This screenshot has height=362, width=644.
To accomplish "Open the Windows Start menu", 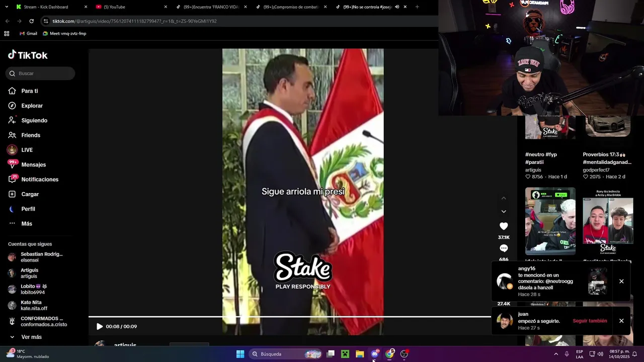I will point(240,354).
